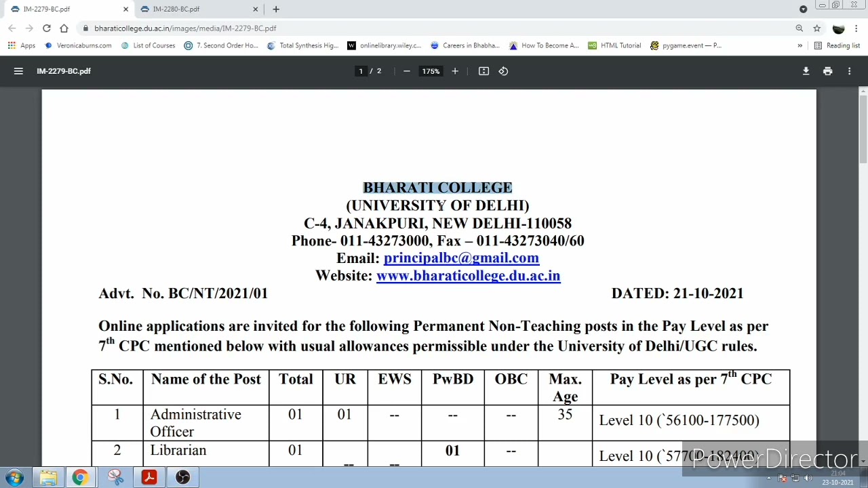Open Adobe Reader from the taskbar
Viewport: 868px width, 488px height.
tap(149, 477)
